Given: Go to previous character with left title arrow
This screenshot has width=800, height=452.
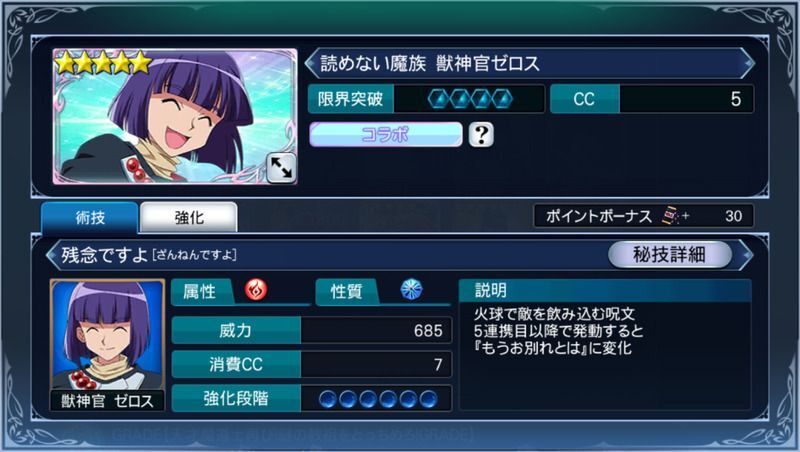Looking at the screenshot, I should tap(310, 63).
